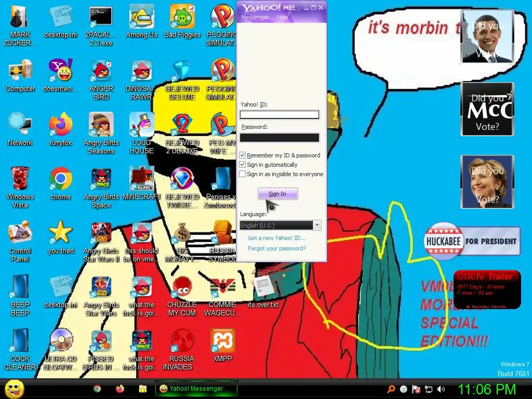532x399 pixels.
Task: Expand the Language dropdown
Action: coord(317,225)
